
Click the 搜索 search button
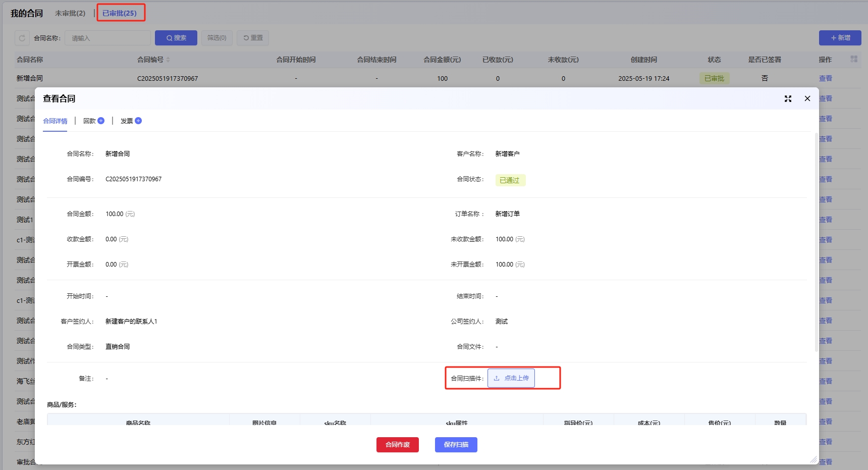point(176,38)
